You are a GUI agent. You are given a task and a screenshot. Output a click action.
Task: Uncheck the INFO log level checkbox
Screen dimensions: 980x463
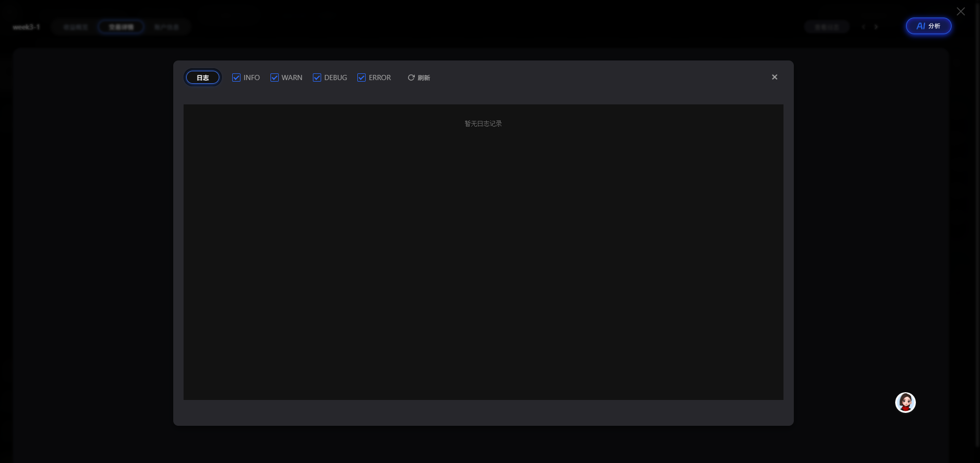click(236, 78)
